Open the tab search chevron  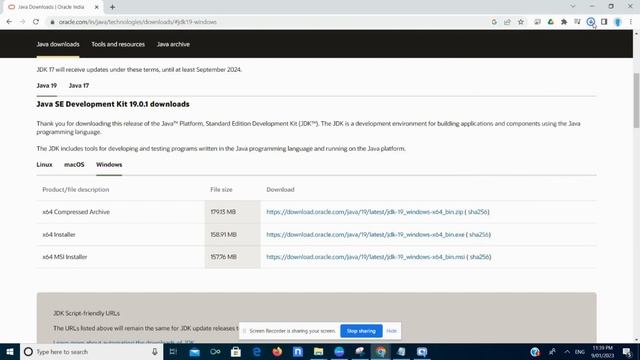(573, 7)
